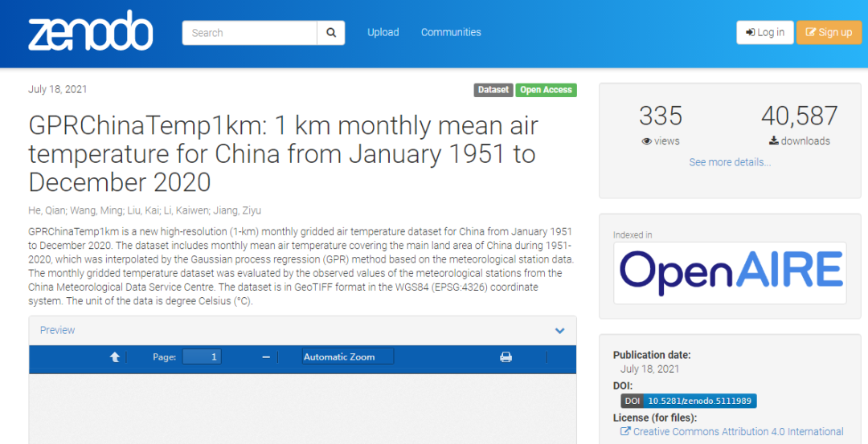Open the Upload page
Screen dimensions: 868x444
point(383,32)
